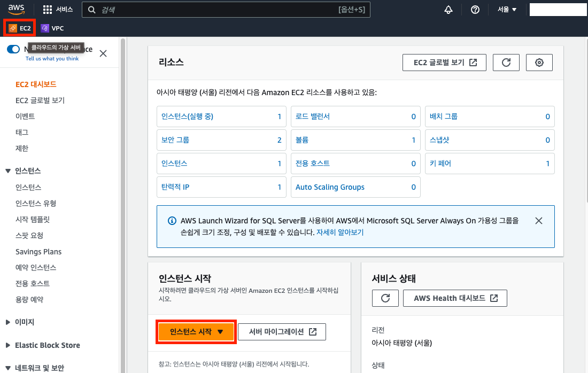Open Instance Types in sidebar

(x=36, y=204)
